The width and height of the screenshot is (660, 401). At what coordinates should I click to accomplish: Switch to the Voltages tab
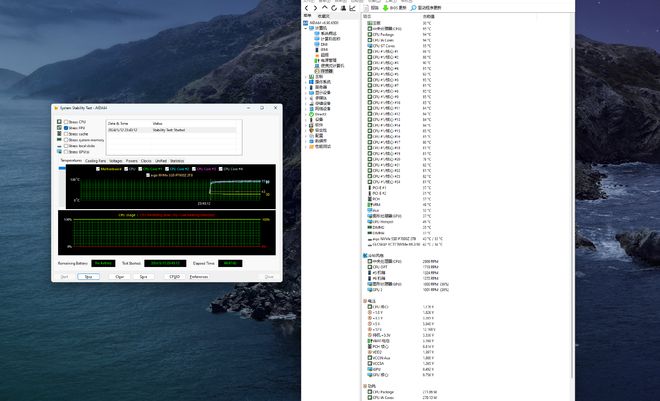click(x=116, y=161)
